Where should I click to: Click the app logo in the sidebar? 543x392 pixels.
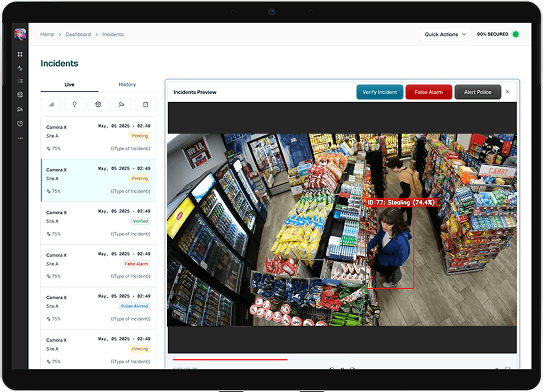click(20, 34)
